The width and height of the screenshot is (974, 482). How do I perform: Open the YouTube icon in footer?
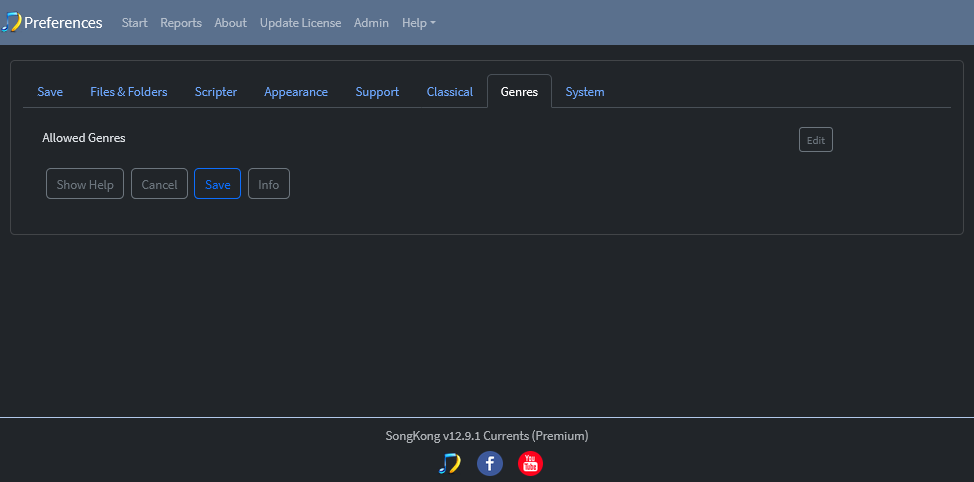point(530,463)
